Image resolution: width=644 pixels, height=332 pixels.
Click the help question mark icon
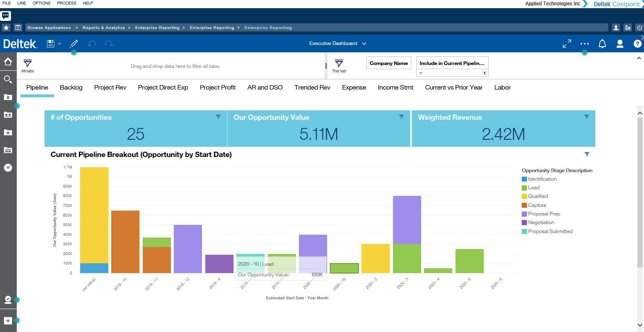(x=637, y=44)
